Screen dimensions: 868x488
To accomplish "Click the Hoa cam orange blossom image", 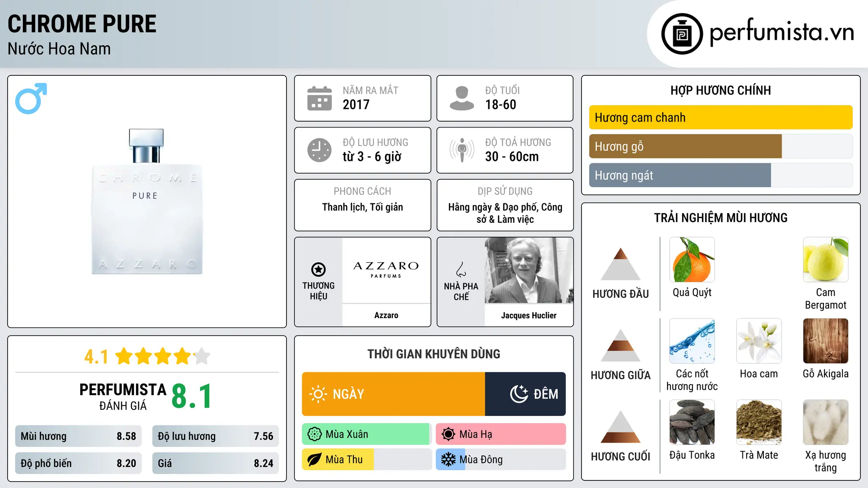I will 759,341.
